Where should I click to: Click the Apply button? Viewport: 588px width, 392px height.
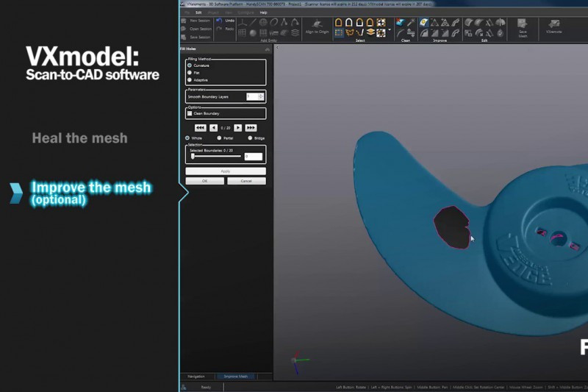(226, 171)
